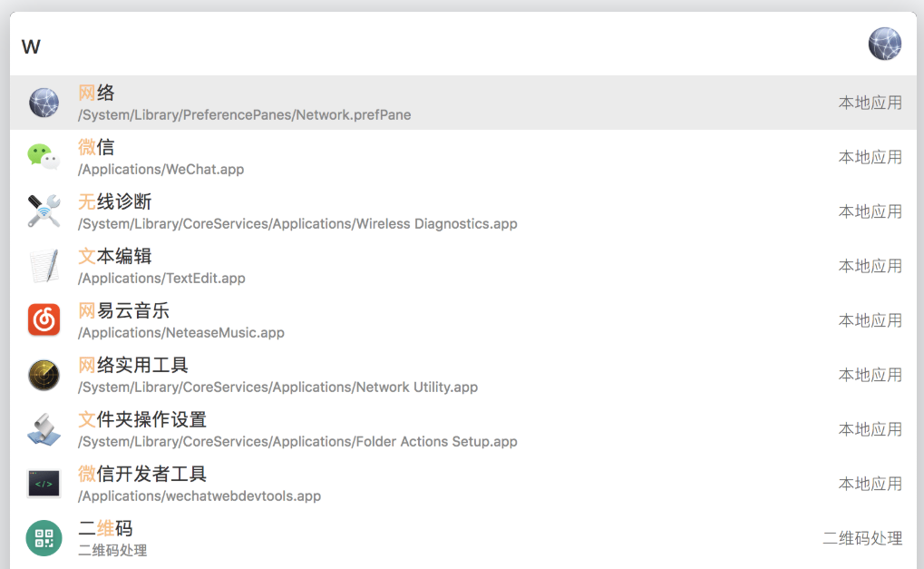924x569 pixels.
Task: Click the 本地应用 label on the 无线诊断 row
Action: coord(871,211)
